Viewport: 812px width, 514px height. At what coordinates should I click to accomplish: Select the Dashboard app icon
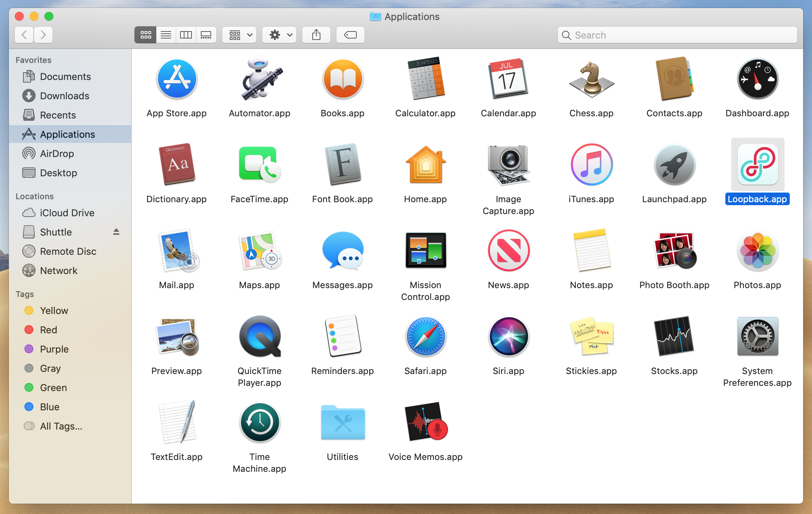758,79
